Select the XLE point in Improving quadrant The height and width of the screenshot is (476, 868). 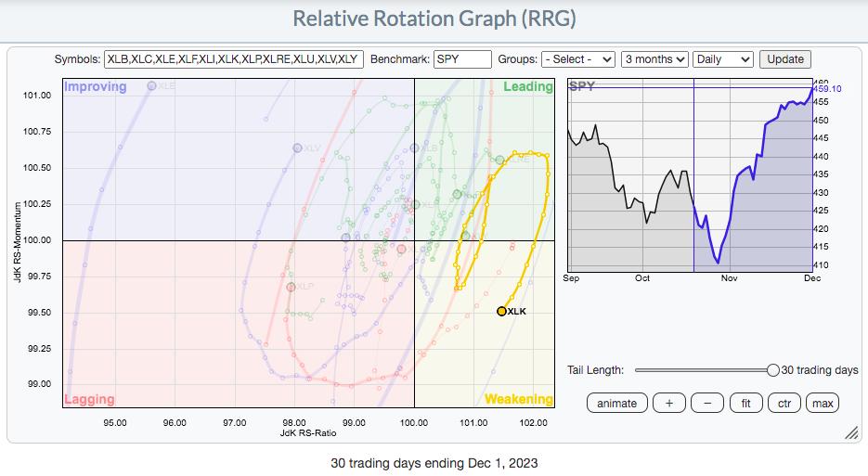click(x=152, y=86)
